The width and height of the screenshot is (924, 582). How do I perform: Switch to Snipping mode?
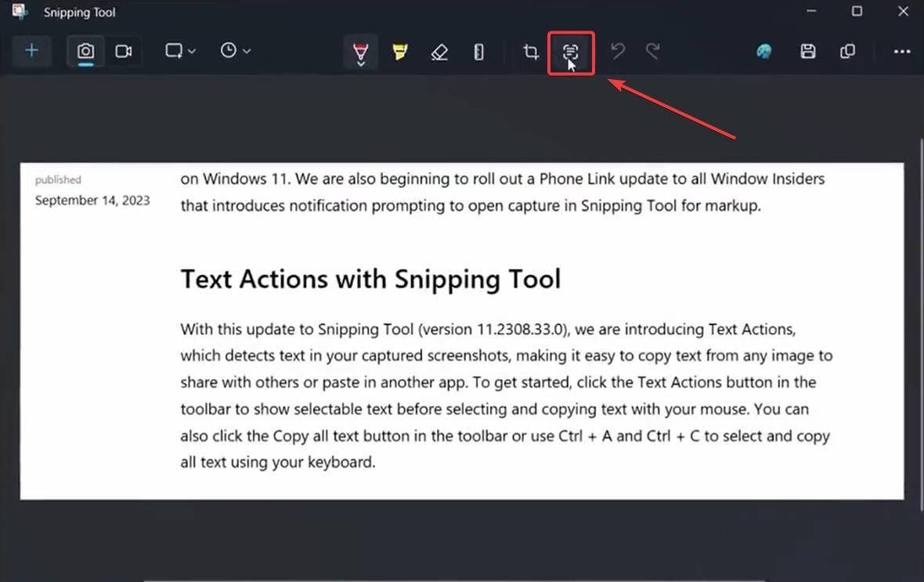click(84, 51)
